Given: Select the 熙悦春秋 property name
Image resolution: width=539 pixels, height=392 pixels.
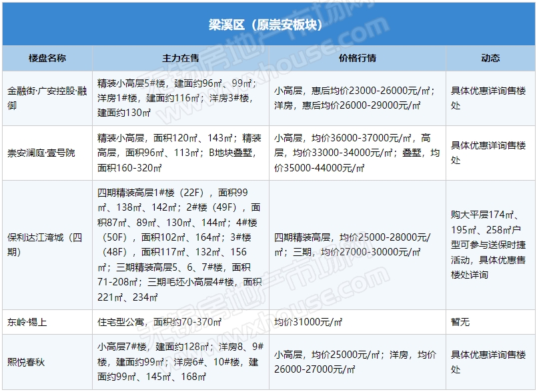Looking at the screenshot, I should pyautogui.click(x=27, y=362).
